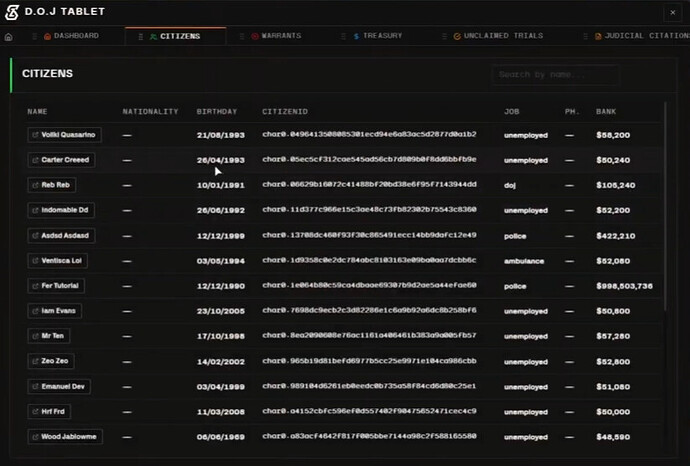
Task: Click birthday 06/06/1969
Action: pyautogui.click(x=220, y=437)
